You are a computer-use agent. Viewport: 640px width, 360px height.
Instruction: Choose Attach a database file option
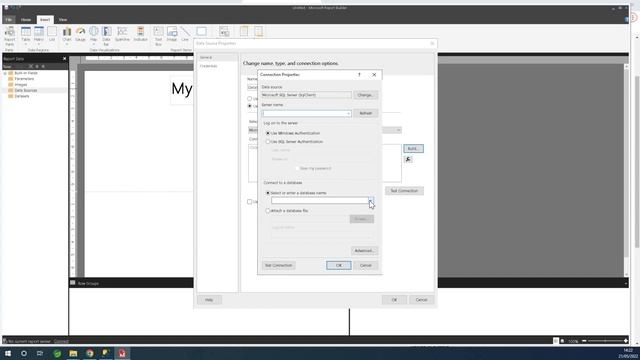coord(268,211)
